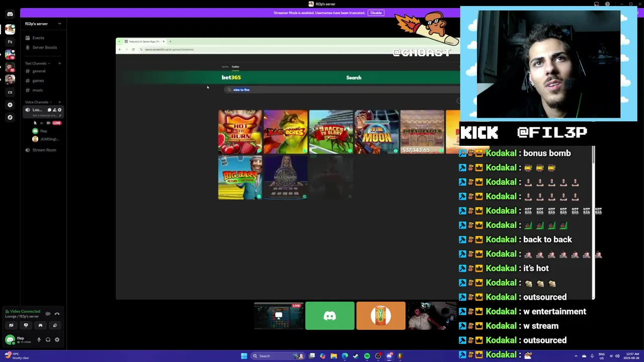Toggle screen share in voice panel
Image resolution: width=644 pixels, height=362 pixels.
pyautogui.click(x=26, y=325)
